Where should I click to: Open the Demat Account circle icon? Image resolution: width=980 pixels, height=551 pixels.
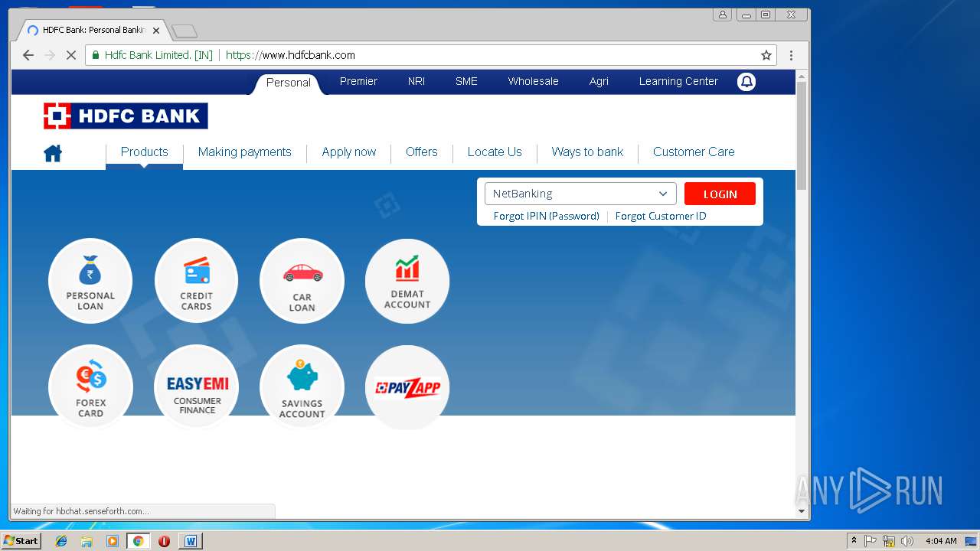(407, 281)
